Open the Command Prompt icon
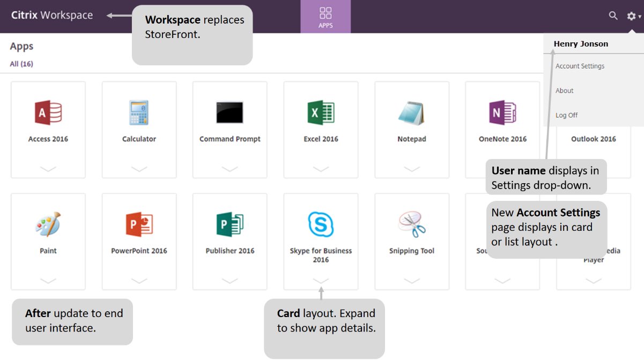This screenshot has width=644, height=361. click(x=230, y=112)
